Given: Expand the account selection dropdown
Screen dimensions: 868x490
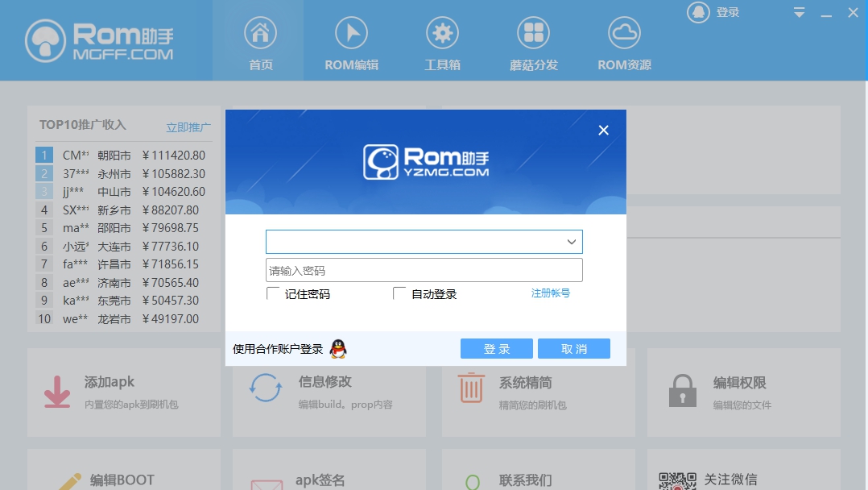Looking at the screenshot, I should [x=572, y=241].
